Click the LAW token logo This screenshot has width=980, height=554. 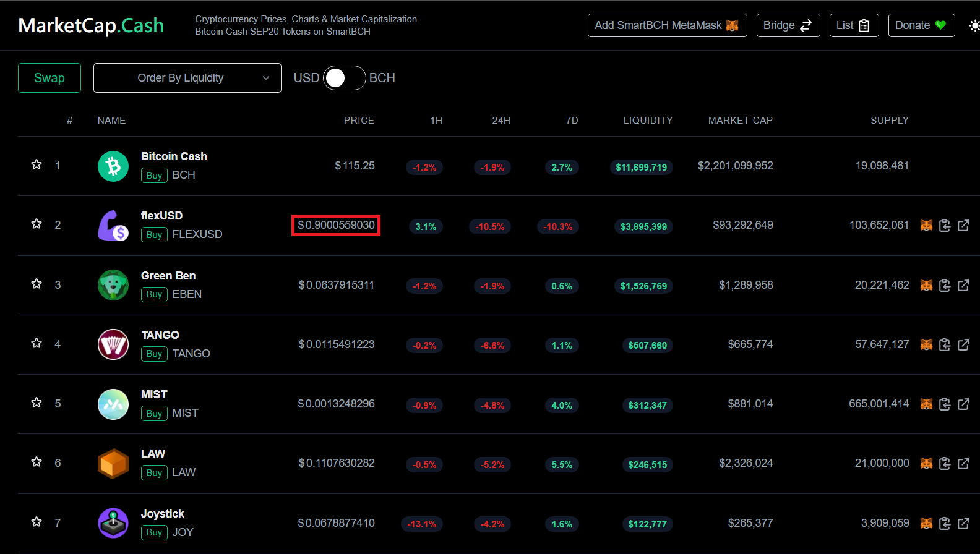(113, 464)
